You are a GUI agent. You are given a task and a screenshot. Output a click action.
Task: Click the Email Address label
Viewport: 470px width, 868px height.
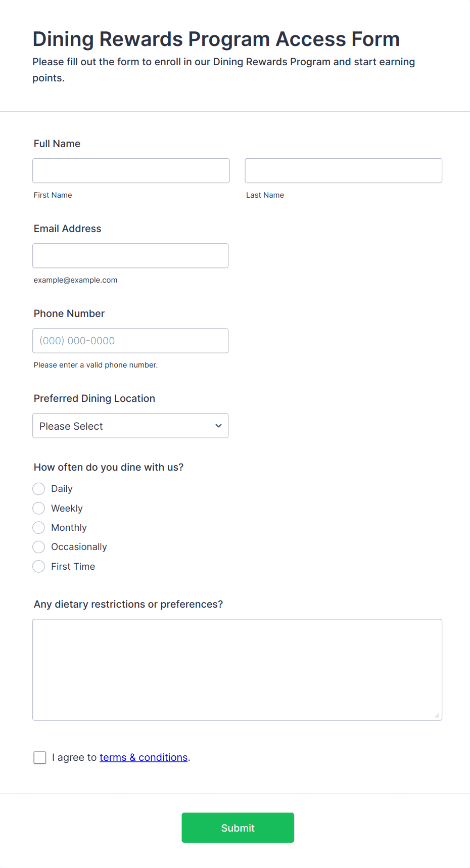(68, 229)
